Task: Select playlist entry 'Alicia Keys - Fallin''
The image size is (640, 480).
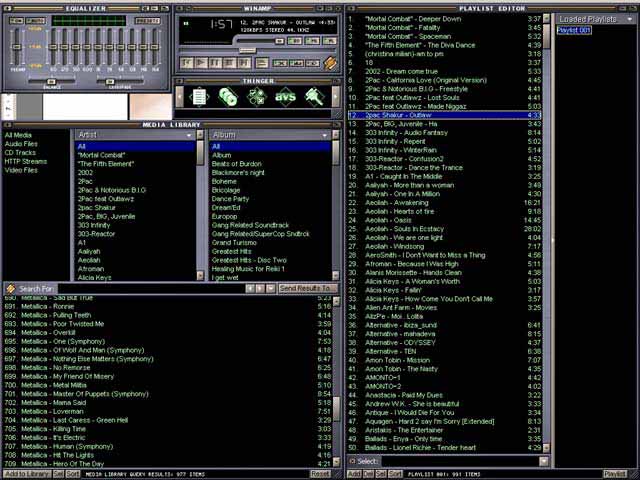Action: tap(393, 290)
